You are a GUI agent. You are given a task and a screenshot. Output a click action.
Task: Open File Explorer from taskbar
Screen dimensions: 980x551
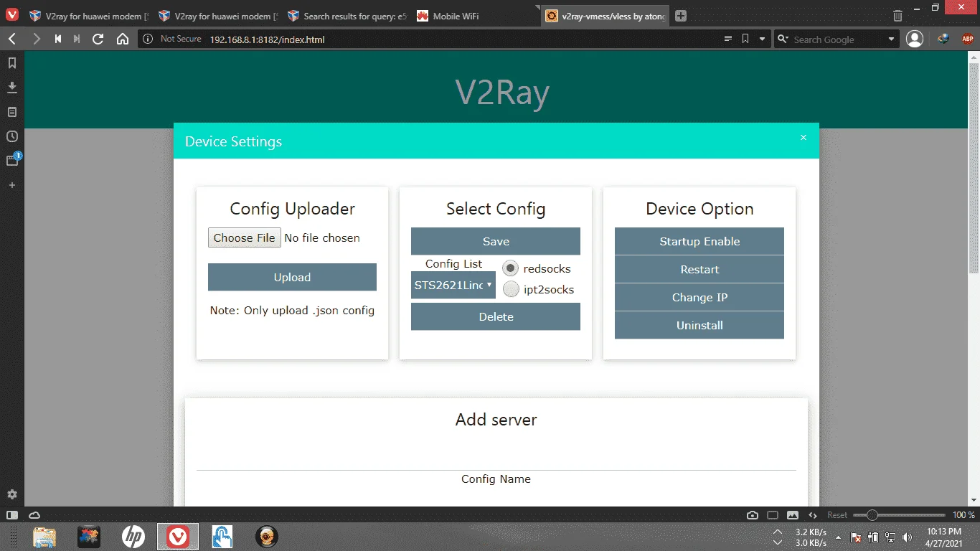pos(44,537)
